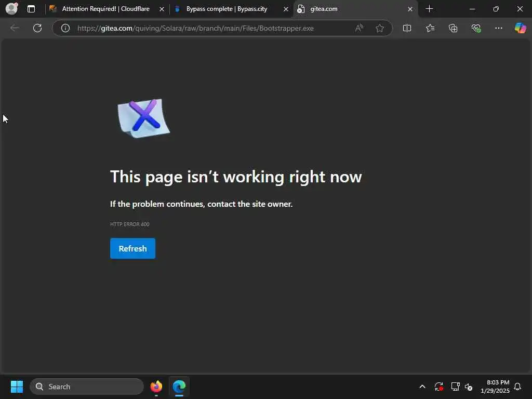The image size is (532, 399).
Task: Select the gitea.com tab
Action: [351, 9]
